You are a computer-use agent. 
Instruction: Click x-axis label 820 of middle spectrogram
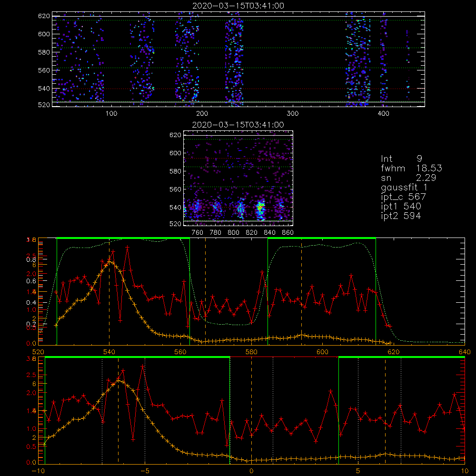click(x=252, y=233)
